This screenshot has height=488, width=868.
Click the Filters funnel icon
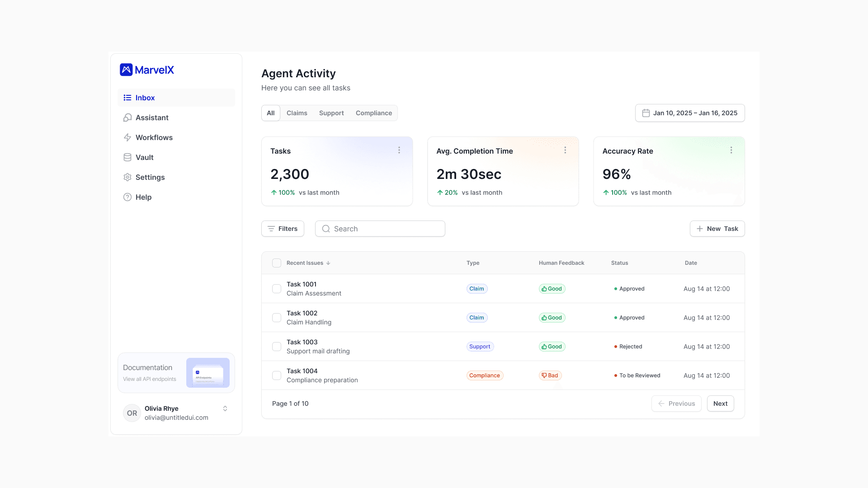click(271, 229)
